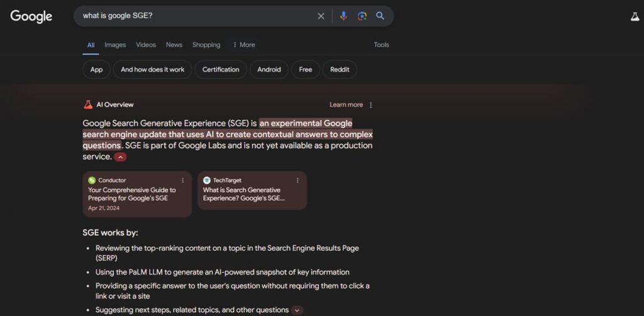Expand the chevron after 'other questions'
Screen dimensions: 644x316
click(x=297, y=310)
